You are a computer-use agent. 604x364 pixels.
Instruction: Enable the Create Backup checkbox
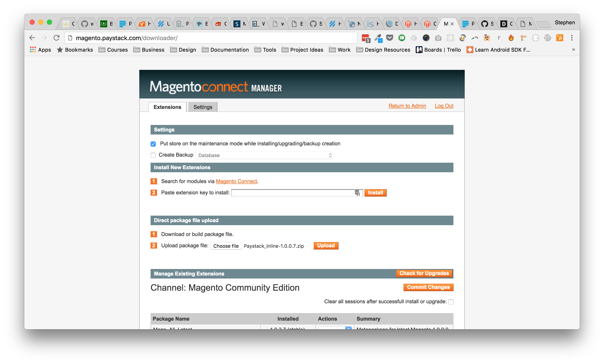pos(153,155)
